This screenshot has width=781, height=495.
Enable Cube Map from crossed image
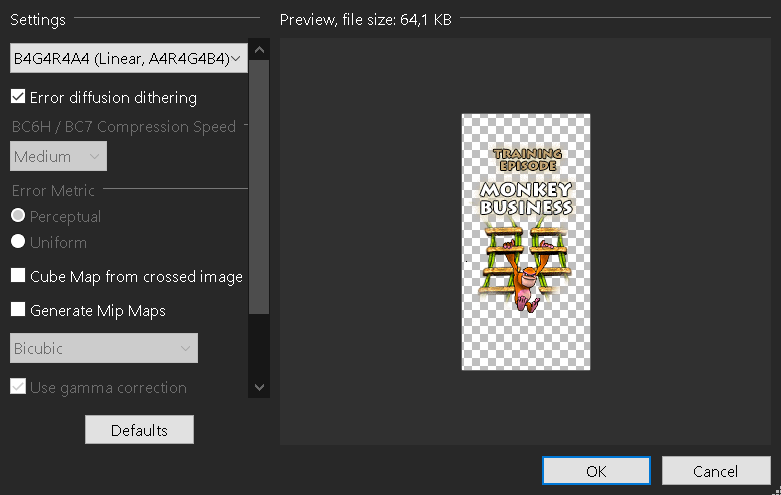tap(18, 275)
